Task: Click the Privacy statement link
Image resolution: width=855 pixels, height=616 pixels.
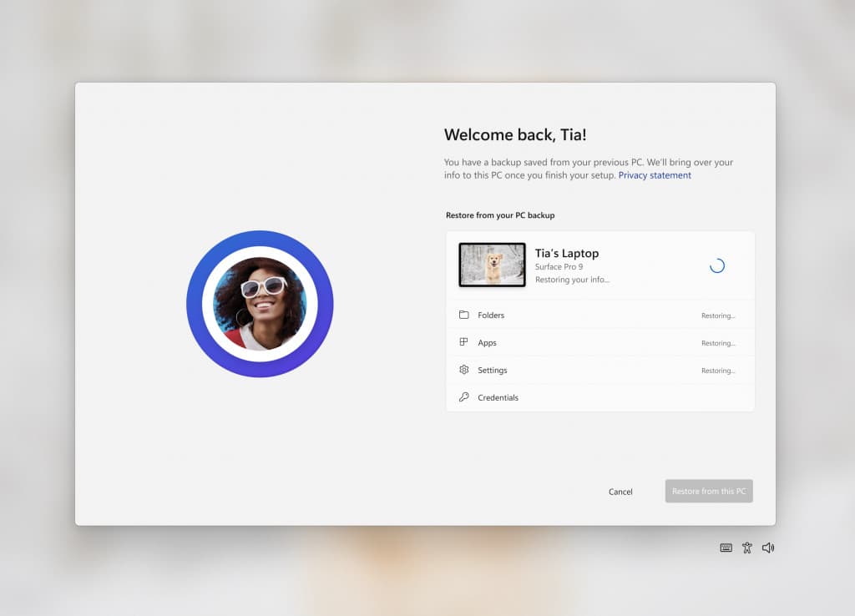Action: [655, 175]
